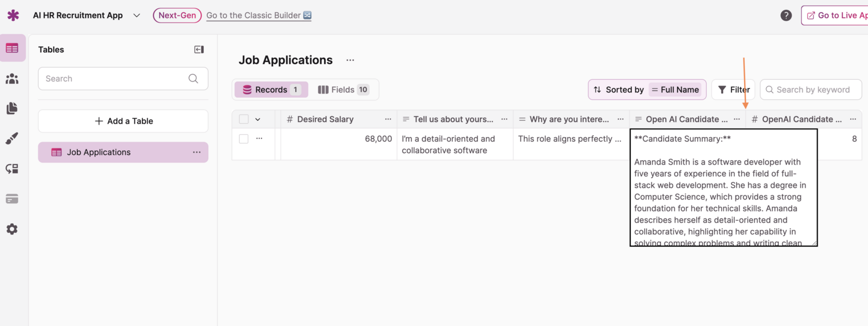This screenshot has height=326, width=868.
Task: Toggle the select-all records checkbox
Action: point(244,119)
